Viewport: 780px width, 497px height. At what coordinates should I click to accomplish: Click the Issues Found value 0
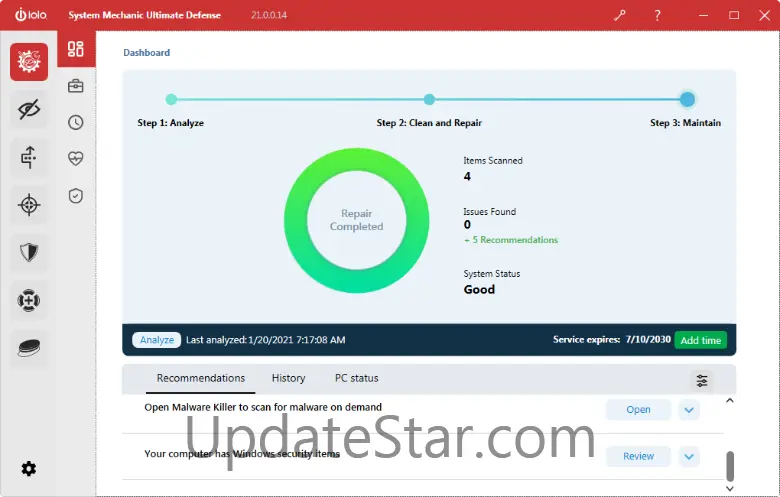(x=467, y=224)
